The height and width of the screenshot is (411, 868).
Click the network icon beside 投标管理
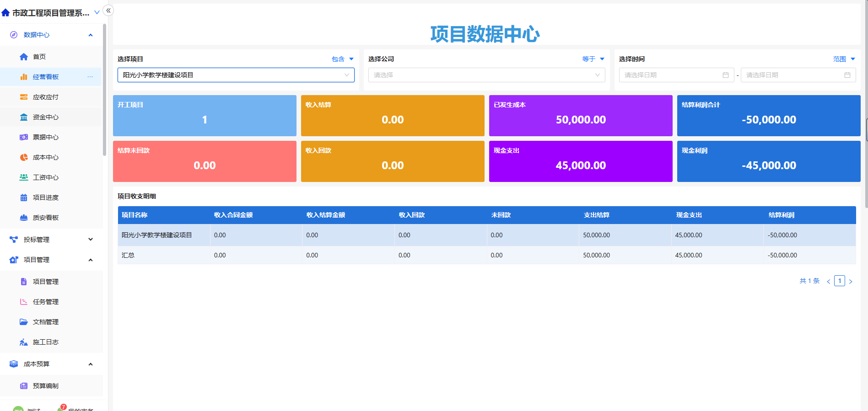[14, 240]
